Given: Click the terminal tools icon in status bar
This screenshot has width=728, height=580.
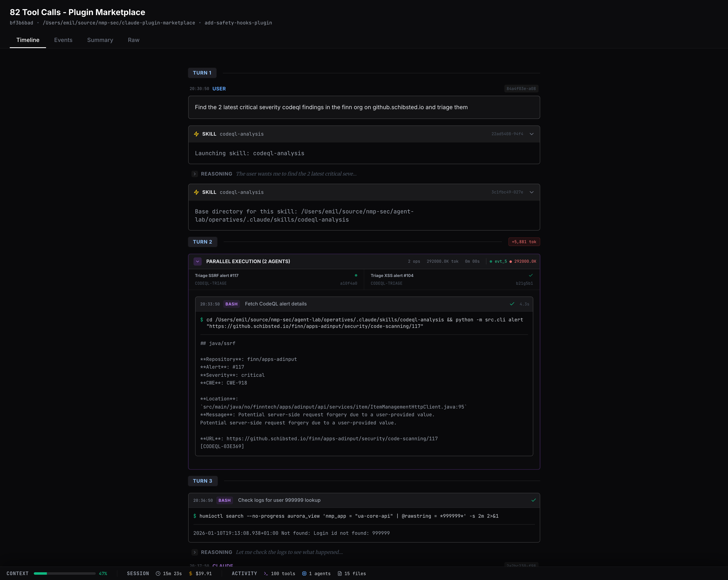Looking at the screenshot, I should (x=266, y=574).
